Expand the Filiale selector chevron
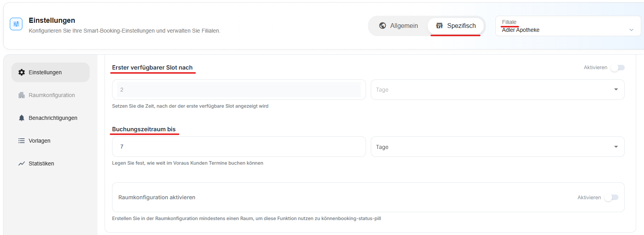The image size is (644, 235). tap(631, 30)
